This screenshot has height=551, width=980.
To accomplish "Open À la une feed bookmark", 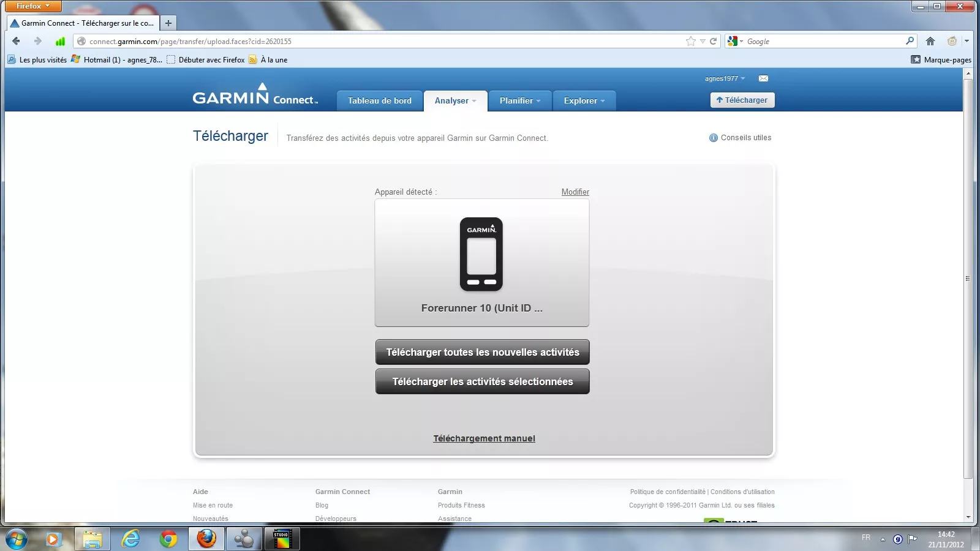I will tap(268, 59).
